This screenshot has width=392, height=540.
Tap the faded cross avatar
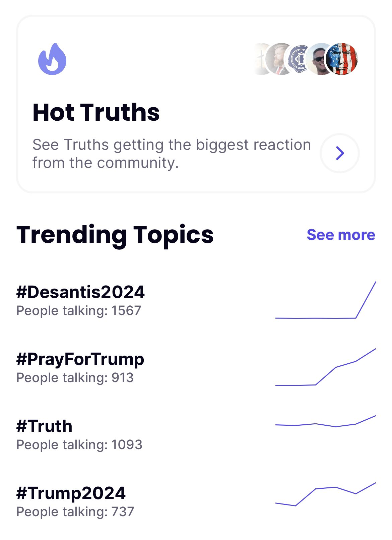[x=261, y=59]
